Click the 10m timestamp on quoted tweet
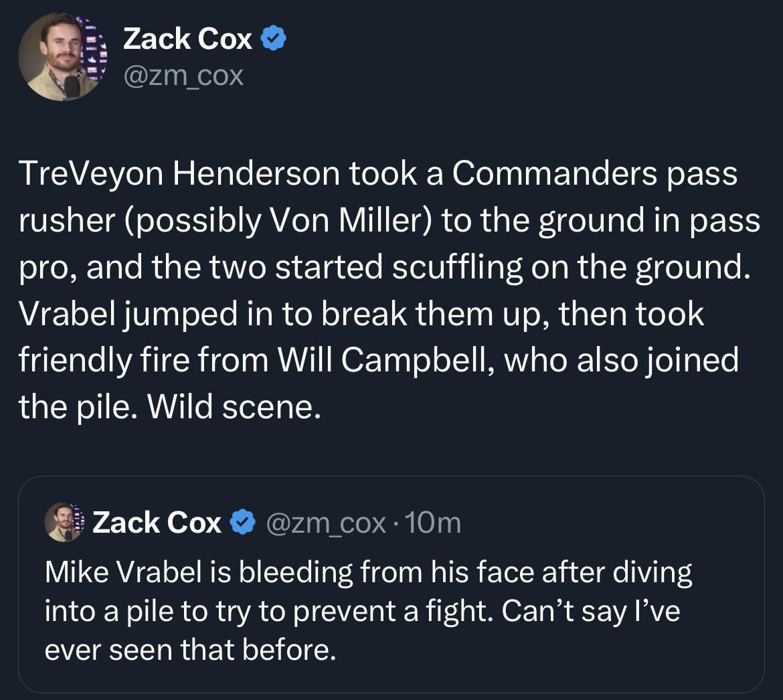This screenshot has width=783, height=700. coord(434,523)
